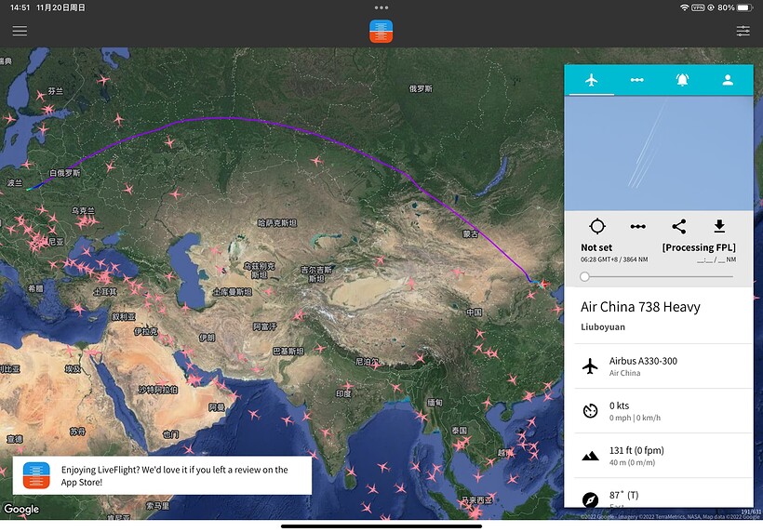Tap the 蒙古 map label
The image size is (763, 532).
pyautogui.click(x=470, y=233)
